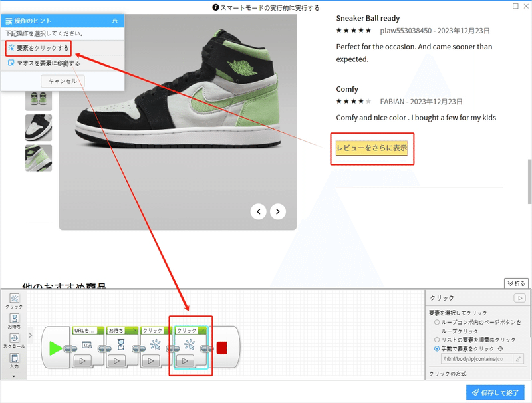Pick the クリック tool in the left palette
The image size is (532, 403).
pos(14,301)
